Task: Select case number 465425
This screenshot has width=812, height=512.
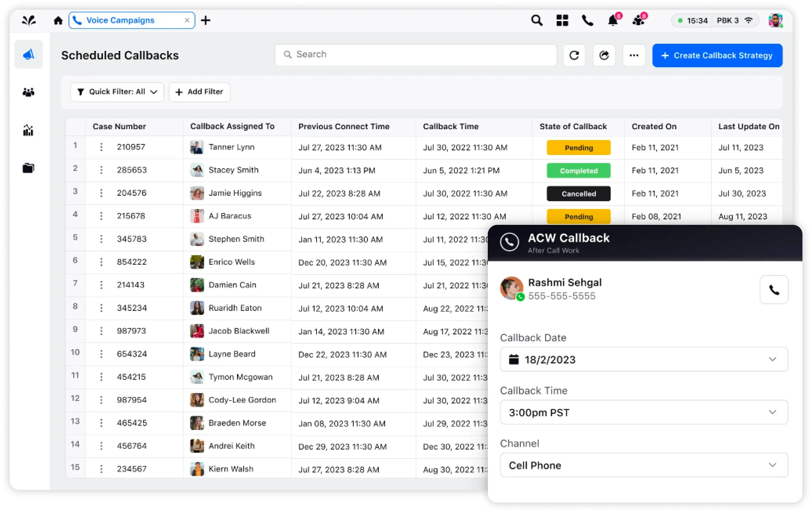Action: pyautogui.click(x=132, y=423)
